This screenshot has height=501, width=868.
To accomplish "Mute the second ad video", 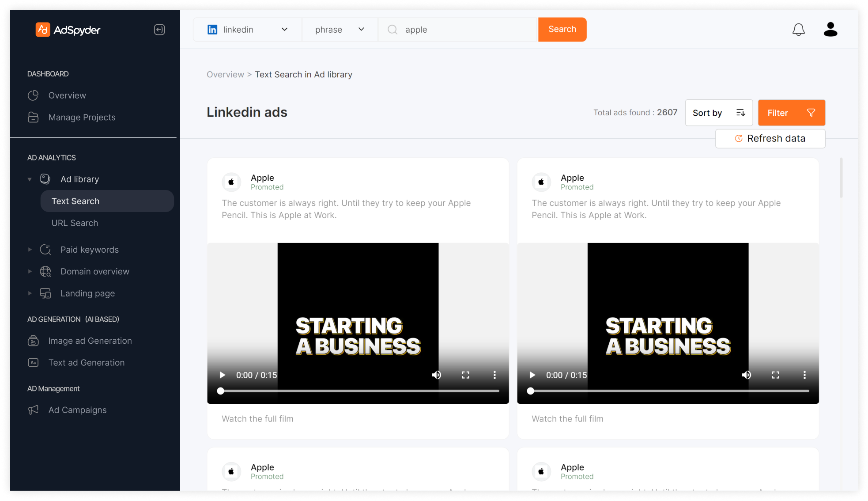I will (746, 375).
